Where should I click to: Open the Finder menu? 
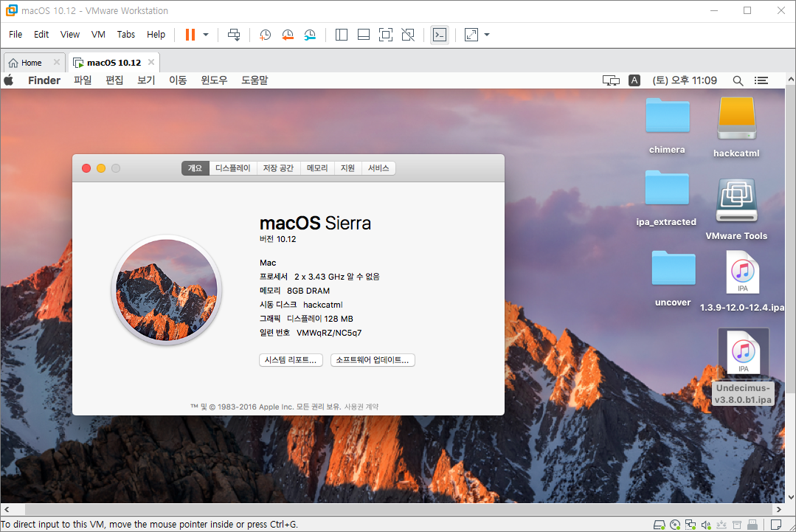click(x=44, y=80)
